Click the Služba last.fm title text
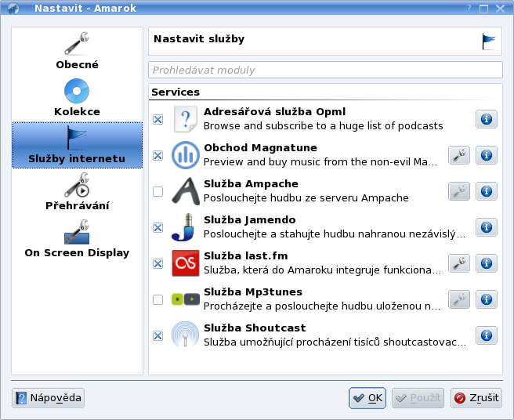The height and width of the screenshot is (420, 514). (246, 256)
